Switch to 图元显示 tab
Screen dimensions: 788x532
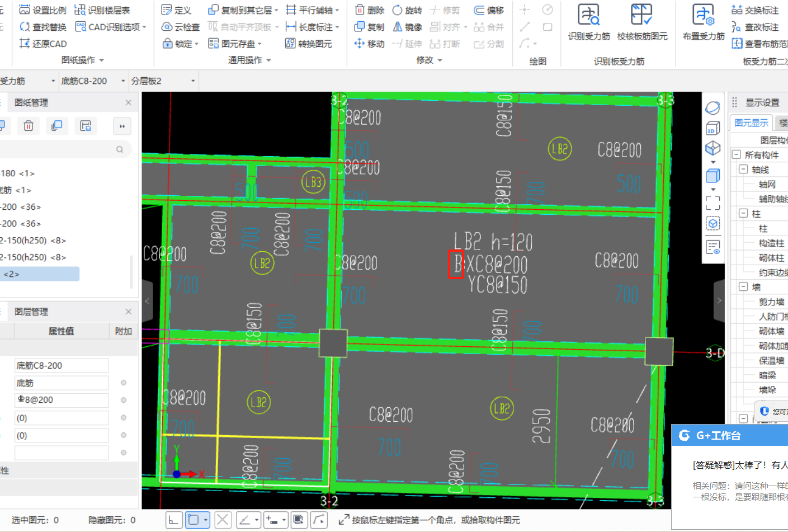(751, 123)
